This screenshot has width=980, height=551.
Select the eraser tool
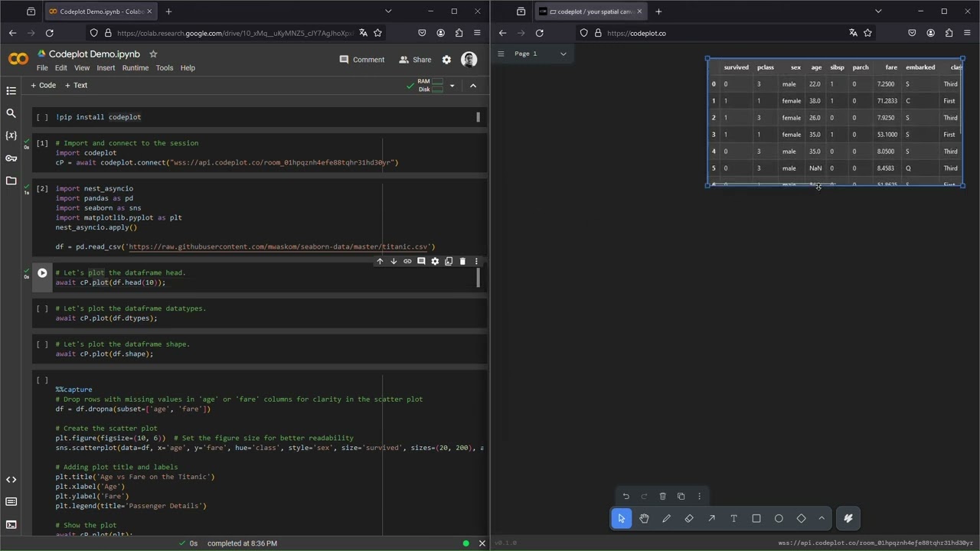click(689, 518)
